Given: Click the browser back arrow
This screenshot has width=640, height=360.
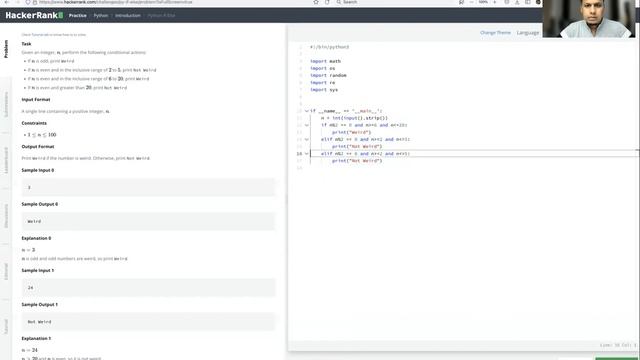Looking at the screenshot, I should point(7,2).
